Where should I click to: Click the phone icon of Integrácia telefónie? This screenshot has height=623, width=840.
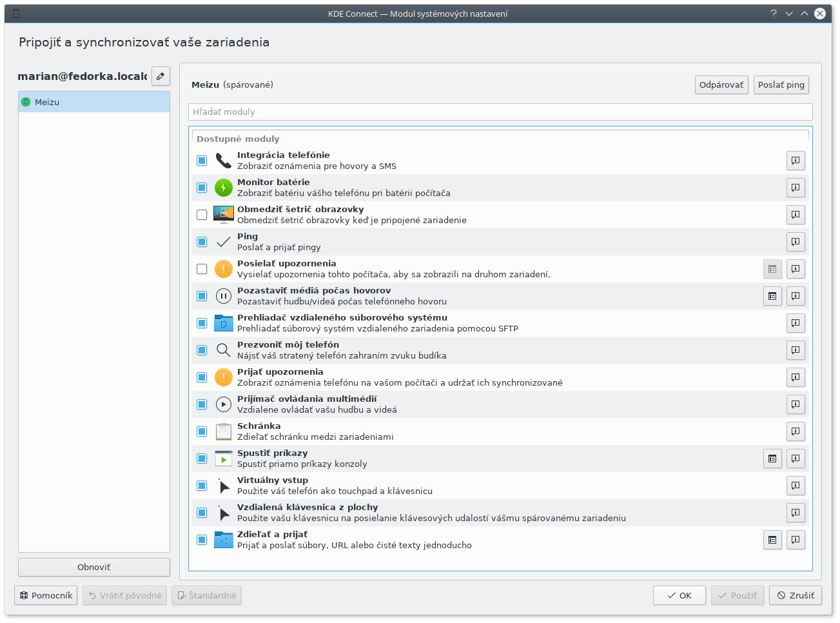[223, 161]
